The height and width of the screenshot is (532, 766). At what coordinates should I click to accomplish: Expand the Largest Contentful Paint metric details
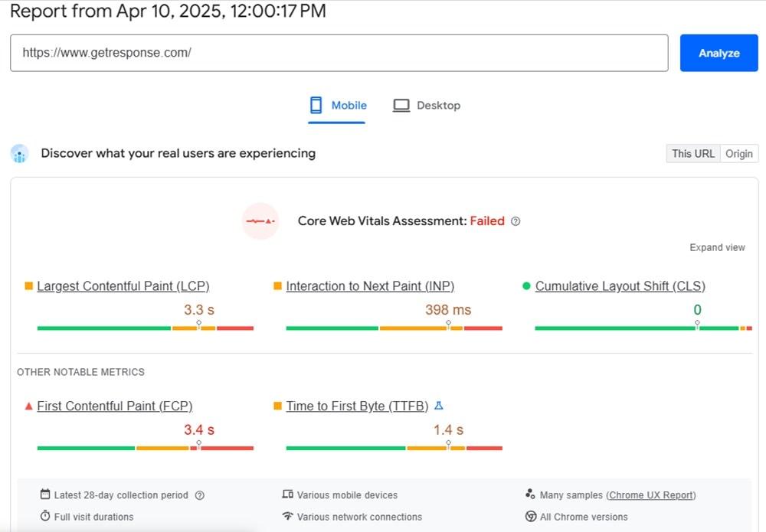(123, 286)
